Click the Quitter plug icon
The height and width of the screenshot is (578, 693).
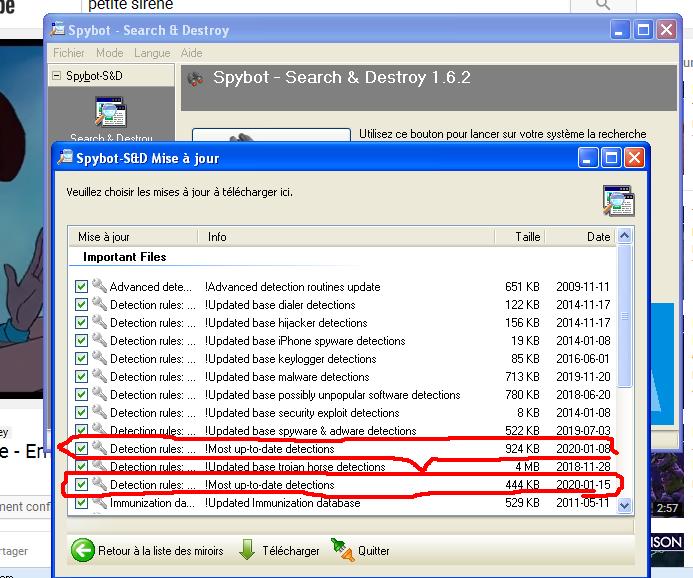pos(343,550)
